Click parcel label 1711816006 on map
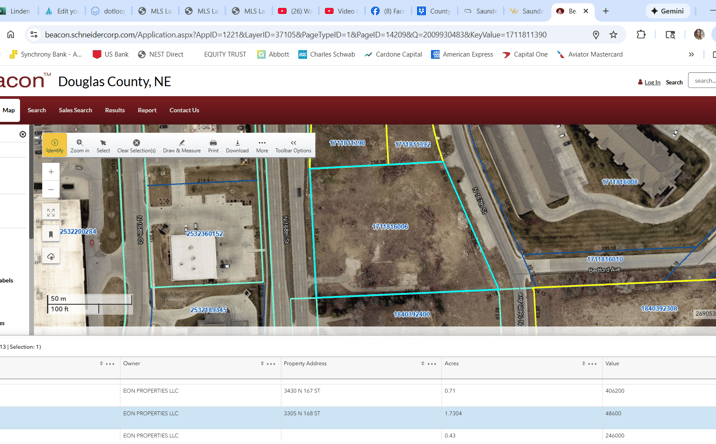The height and width of the screenshot is (444, 716). pos(390,227)
